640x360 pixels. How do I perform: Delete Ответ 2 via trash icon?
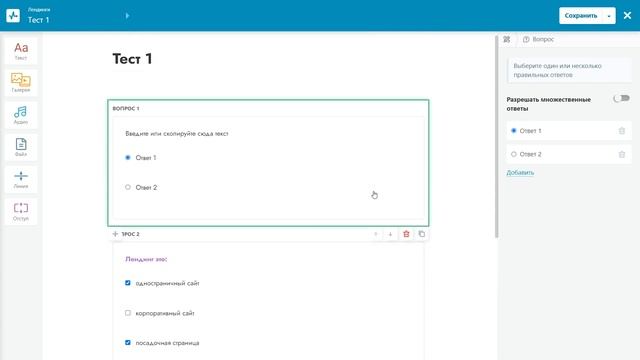tap(622, 154)
